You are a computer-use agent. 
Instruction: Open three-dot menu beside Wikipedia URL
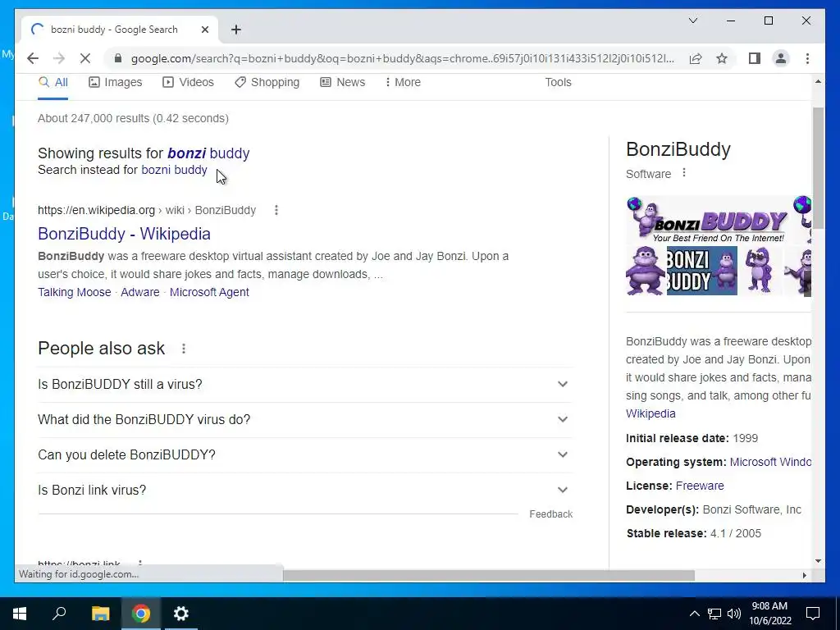click(x=276, y=210)
